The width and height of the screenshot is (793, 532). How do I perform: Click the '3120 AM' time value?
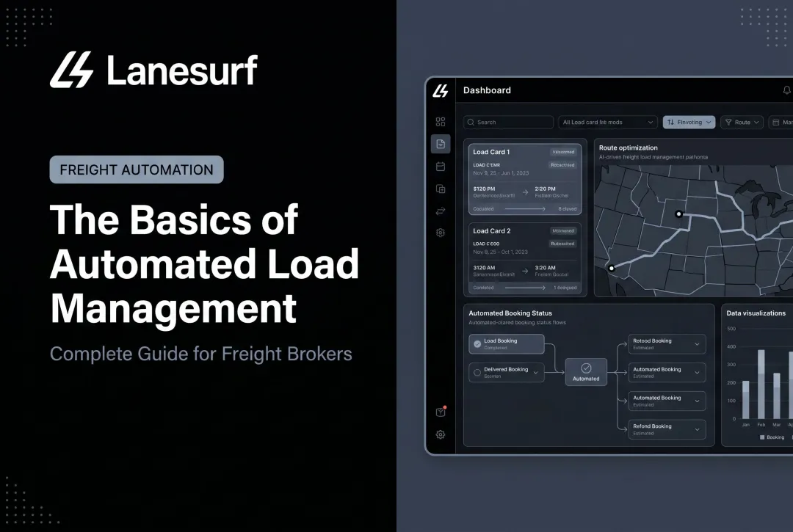484,268
